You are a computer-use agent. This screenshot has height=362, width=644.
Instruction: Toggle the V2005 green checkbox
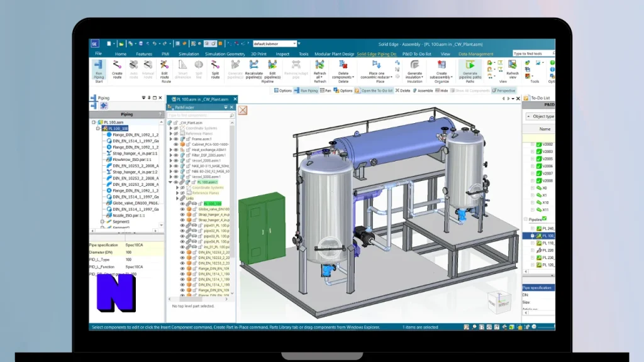click(539, 159)
